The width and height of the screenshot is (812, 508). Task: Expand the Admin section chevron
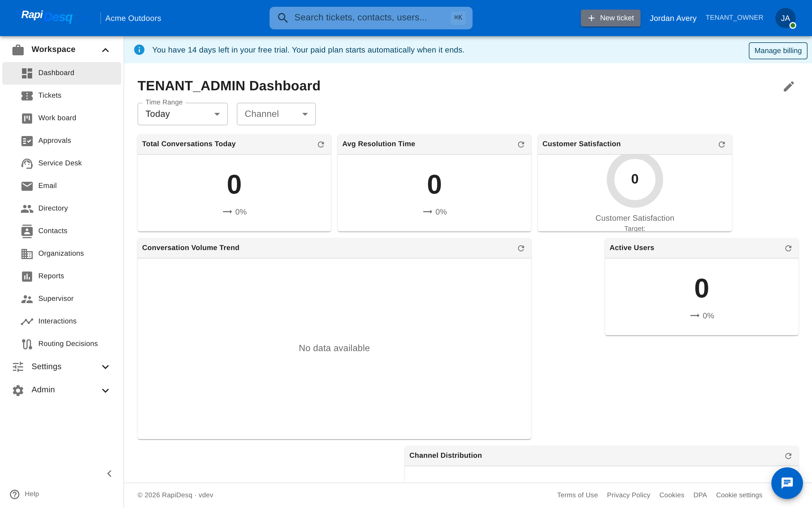point(105,390)
